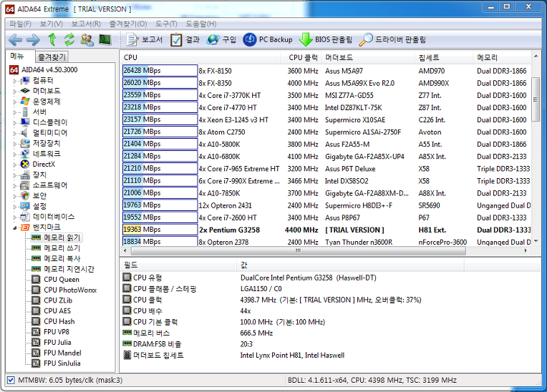Open the 보고서(R) menu

(x=86, y=24)
